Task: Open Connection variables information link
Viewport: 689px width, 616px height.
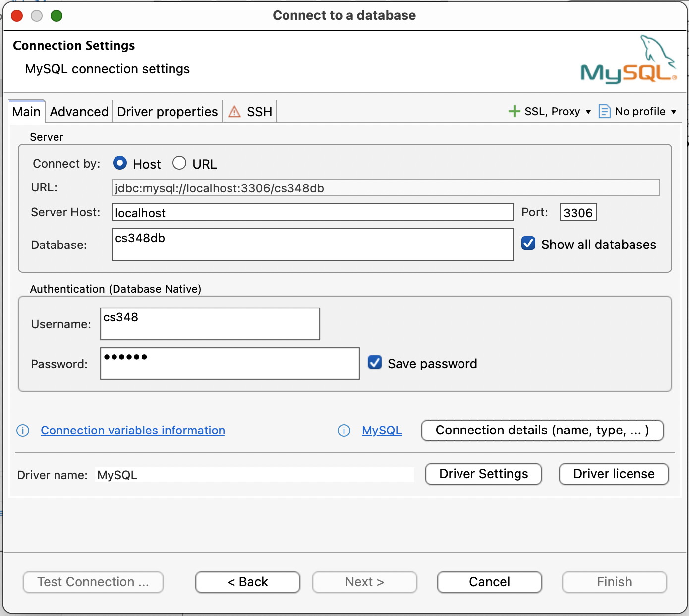Action: click(133, 431)
